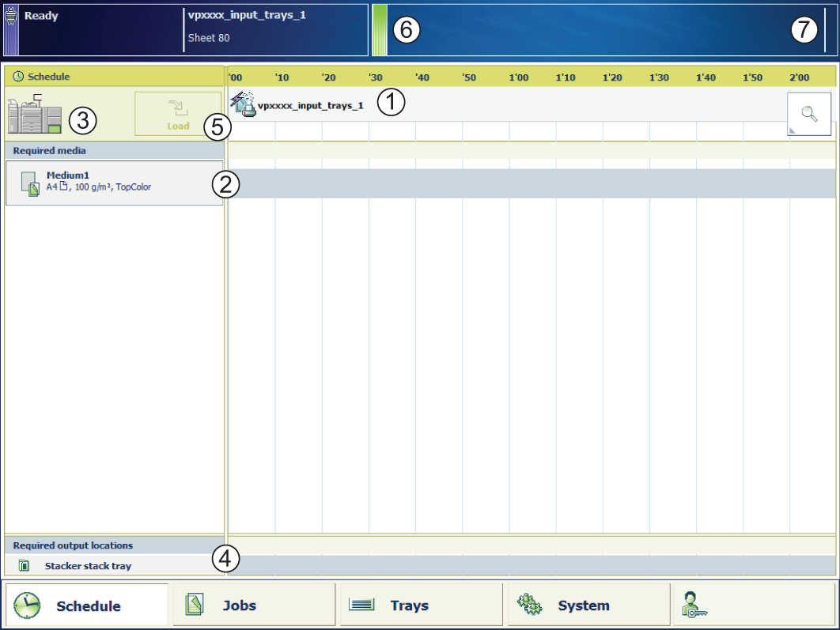Click the Required output locations header
Image resolution: width=840 pixels, height=630 pixels.
pyautogui.click(x=115, y=545)
